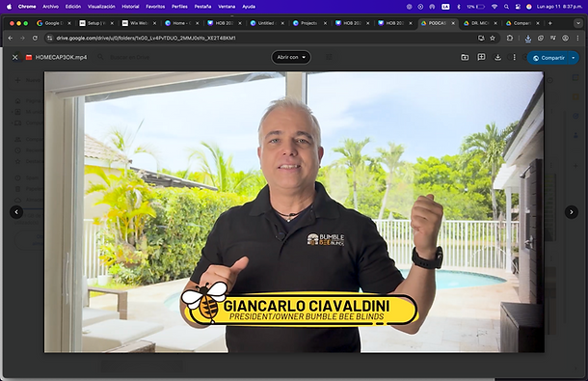This screenshot has height=381, width=588.
Task: Open the tab search dropdown
Action: click(577, 23)
